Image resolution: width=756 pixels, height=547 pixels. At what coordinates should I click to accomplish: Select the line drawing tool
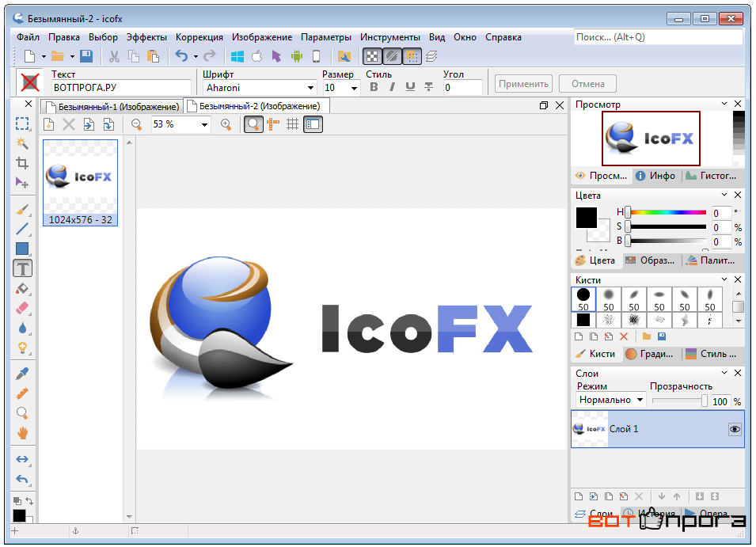(22, 230)
